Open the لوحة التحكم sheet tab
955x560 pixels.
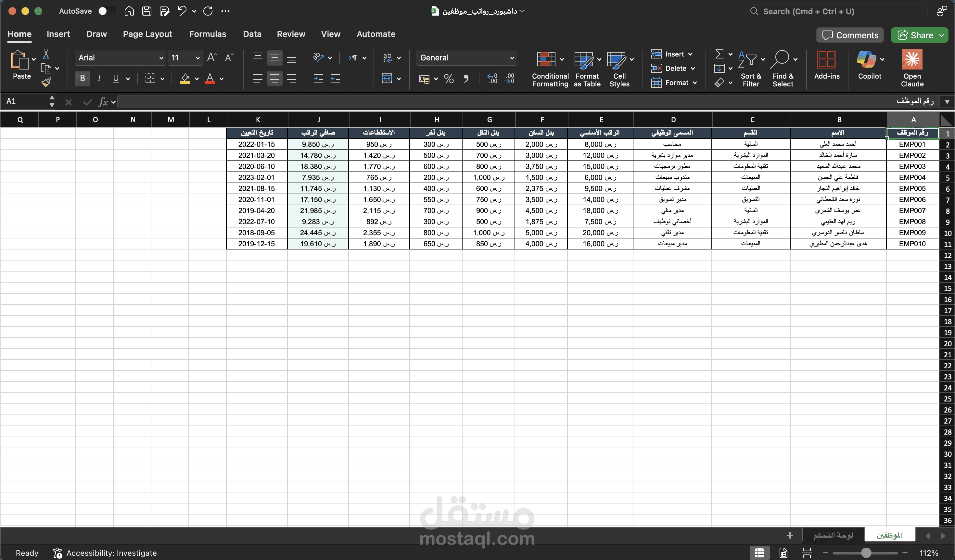[x=833, y=535]
